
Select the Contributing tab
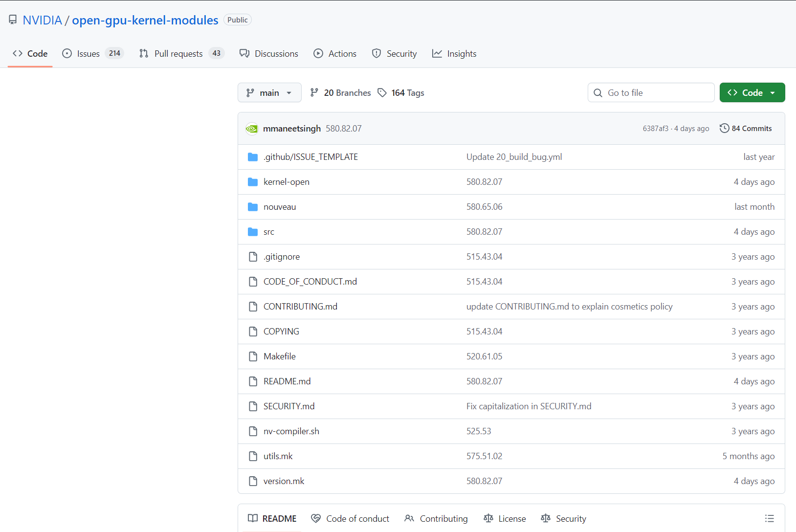pos(436,518)
